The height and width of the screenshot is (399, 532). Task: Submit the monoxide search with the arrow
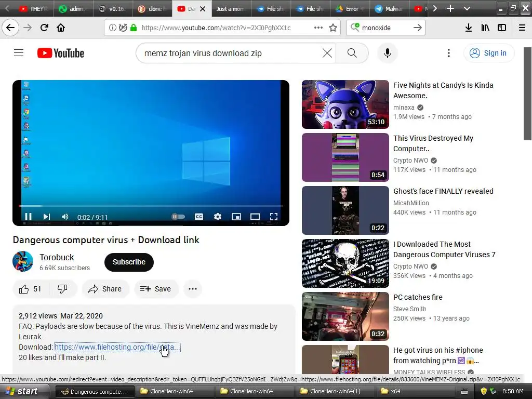[418, 28]
